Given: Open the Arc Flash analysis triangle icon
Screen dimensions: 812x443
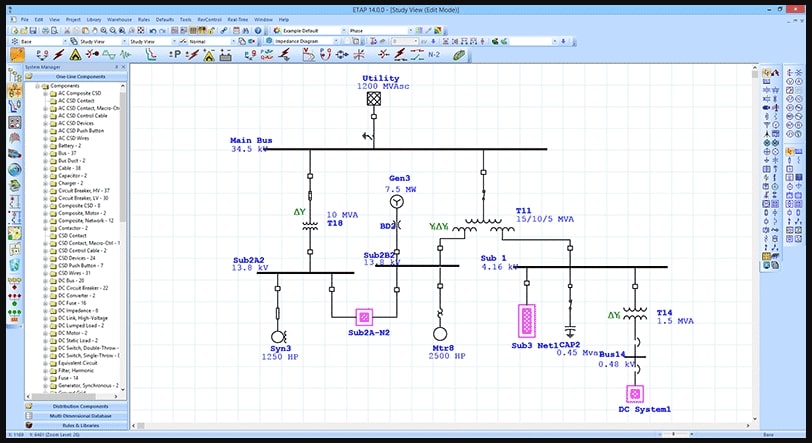Looking at the screenshot, I should click(75, 54).
